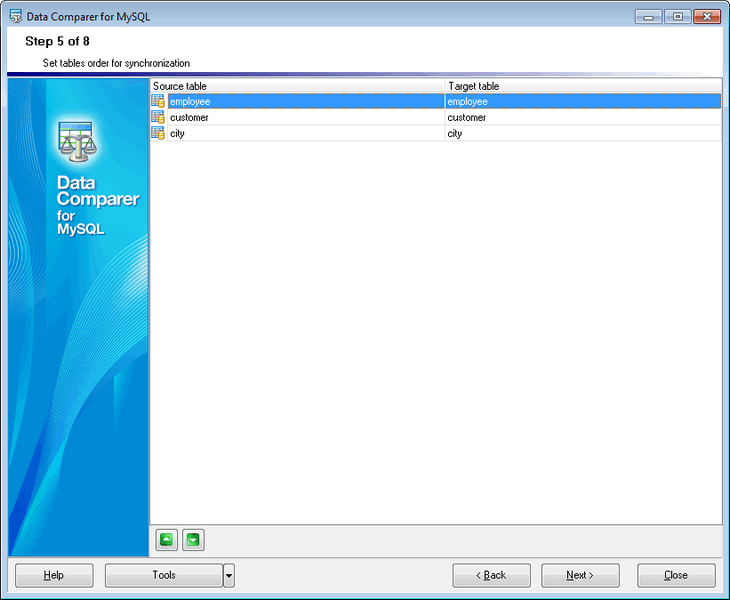The image size is (730, 600).
Task: Click the Target table column header
Action: coord(583,86)
